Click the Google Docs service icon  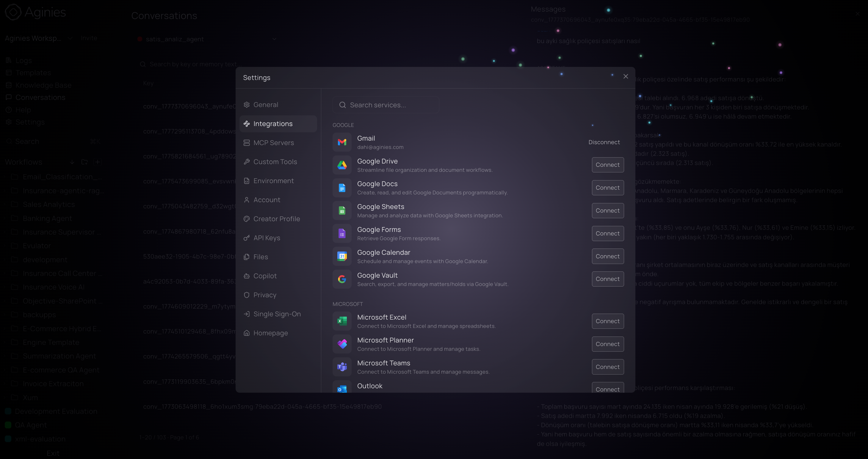pos(342,188)
